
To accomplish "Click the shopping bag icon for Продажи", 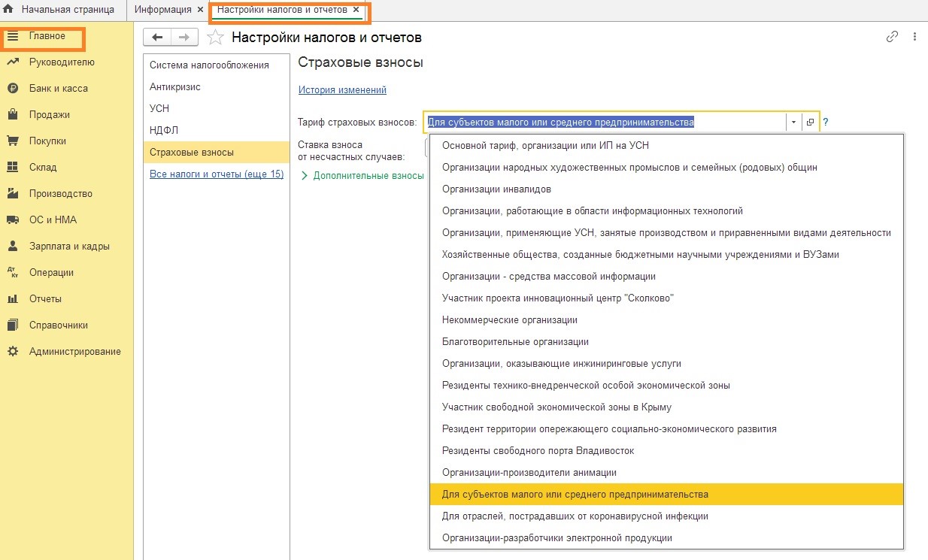I will point(13,115).
